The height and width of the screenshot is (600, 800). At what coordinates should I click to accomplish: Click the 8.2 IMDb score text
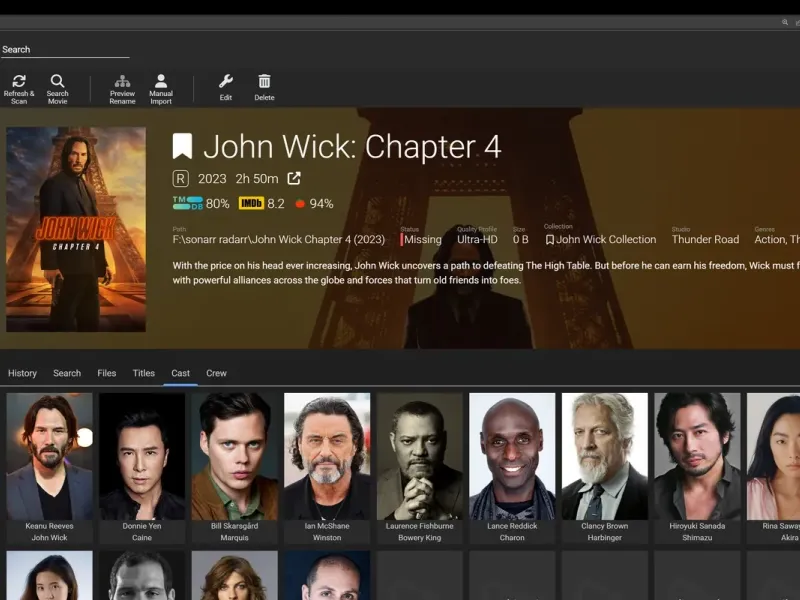point(276,204)
